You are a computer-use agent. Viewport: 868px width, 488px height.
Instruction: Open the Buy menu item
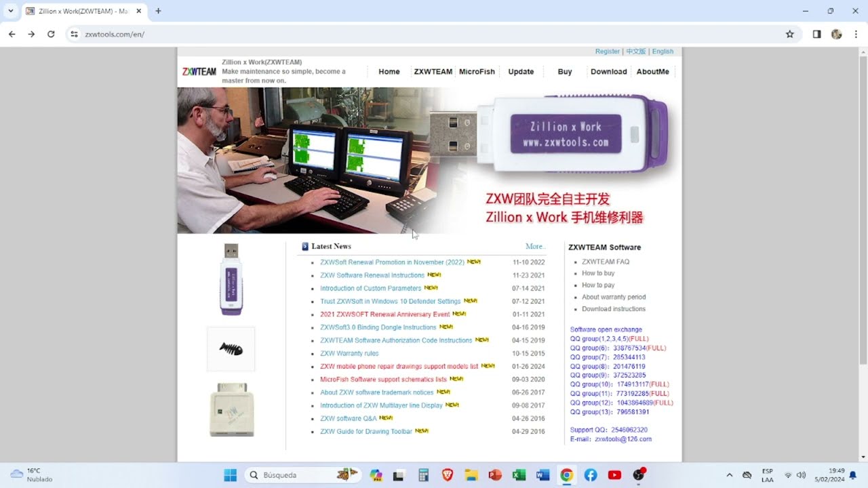[x=565, y=72]
